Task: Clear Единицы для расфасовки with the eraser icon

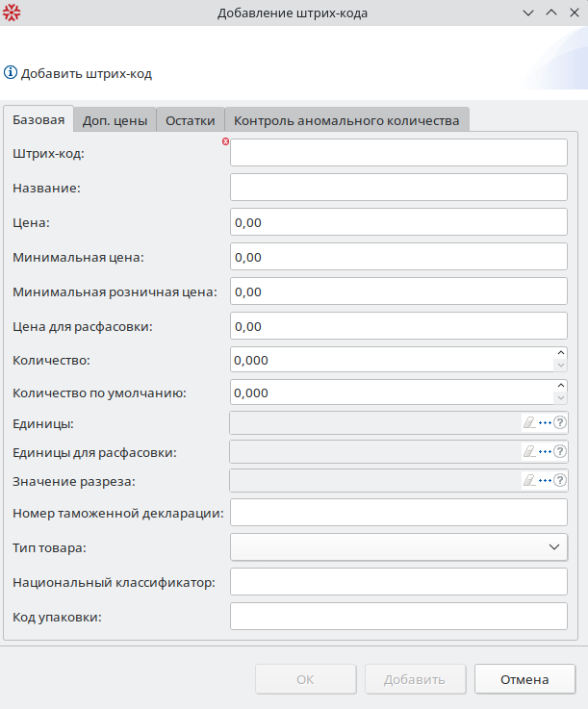Action: pos(527,451)
